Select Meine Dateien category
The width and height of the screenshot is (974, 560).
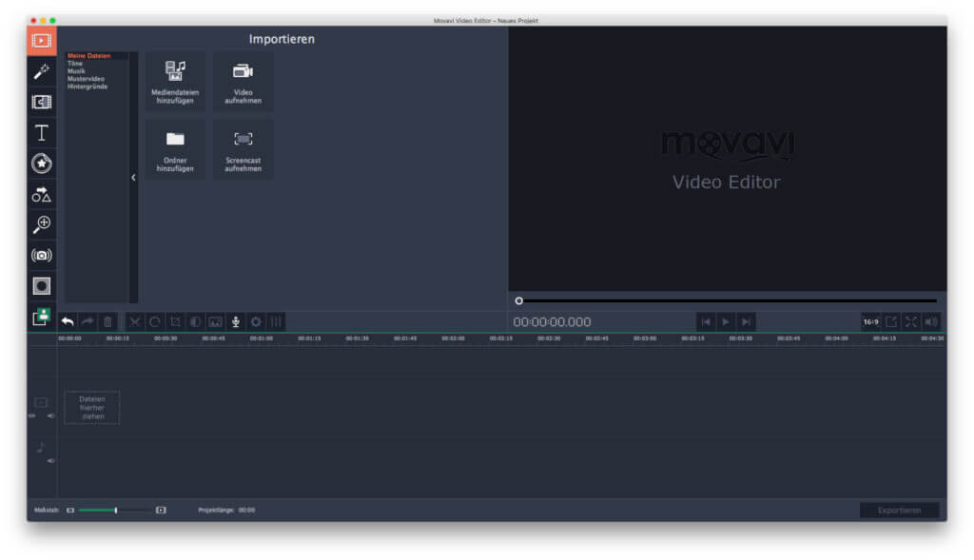[x=88, y=56]
